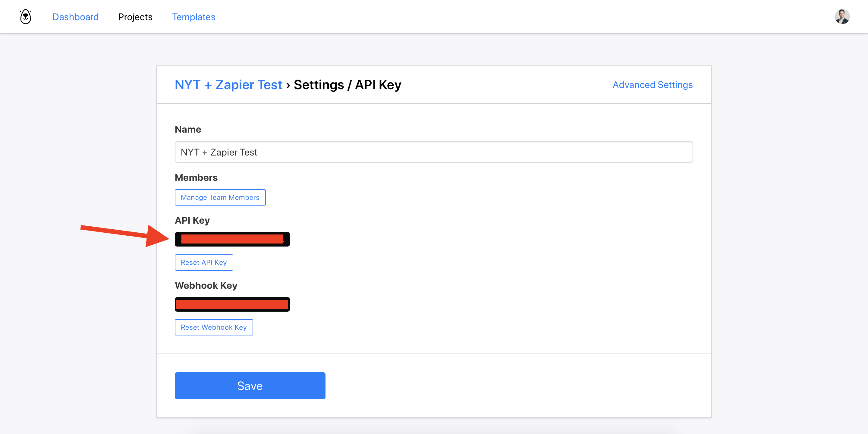Go to the Dashboard page
This screenshot has height=434, width=868.
[75, 17]
